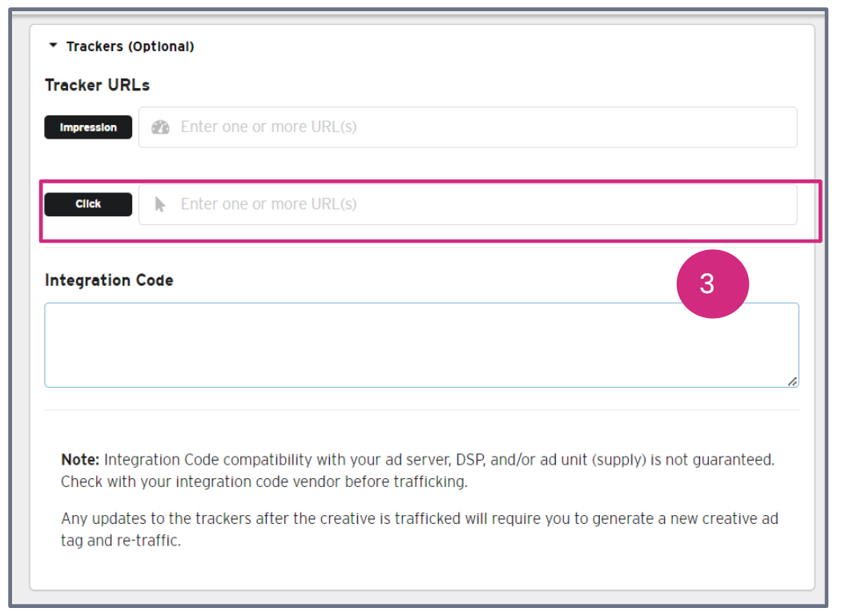Click the 'Any updates to the trackers' sentence
The width and height of the screenshot is (841, 616).
point(419,519)
